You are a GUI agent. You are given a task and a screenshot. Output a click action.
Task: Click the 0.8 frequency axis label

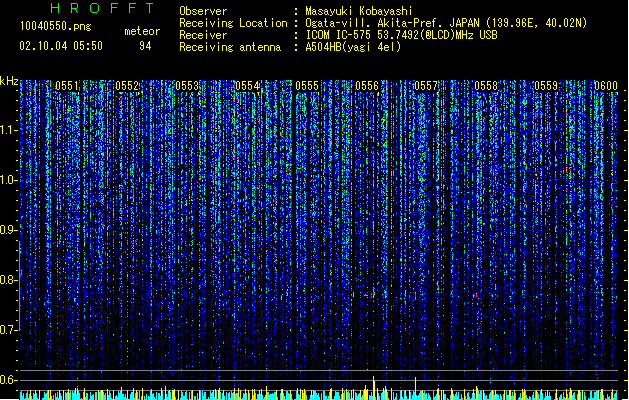[x=8, y=280]
